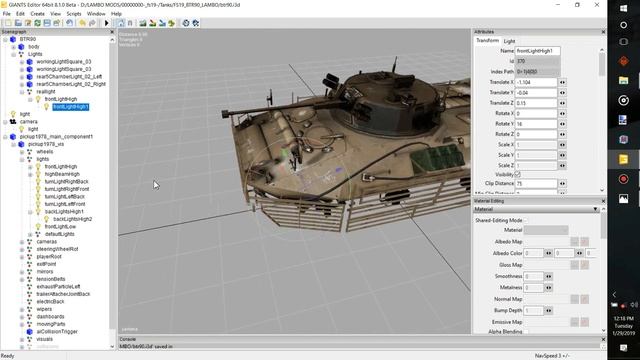Image resolution: width=640 pixels, height=360 pixels.
Task: Open the Edit menu
Action: click(x=20, y=14)
